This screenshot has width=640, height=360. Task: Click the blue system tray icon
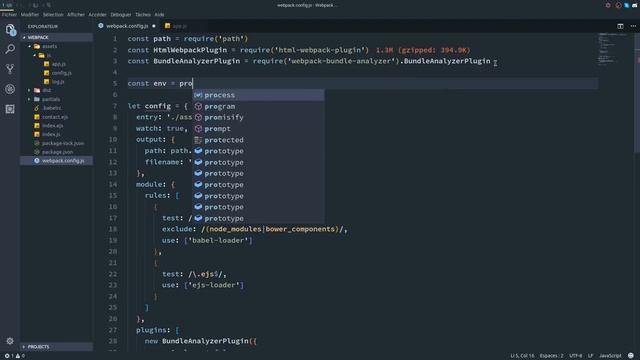click(627, 5)
